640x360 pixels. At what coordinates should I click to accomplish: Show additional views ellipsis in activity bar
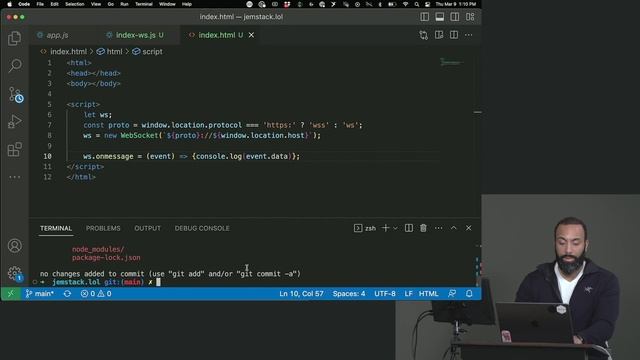tap(15, 177)
